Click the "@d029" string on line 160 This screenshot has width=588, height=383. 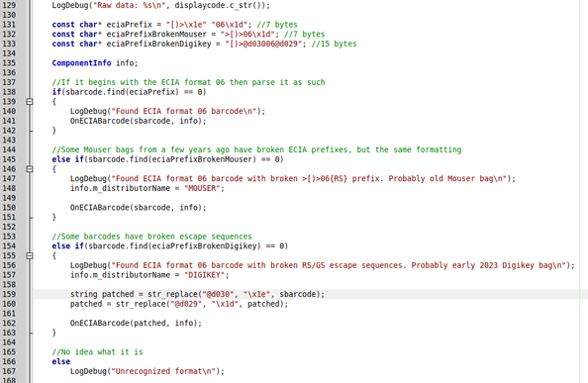(186, 304)
